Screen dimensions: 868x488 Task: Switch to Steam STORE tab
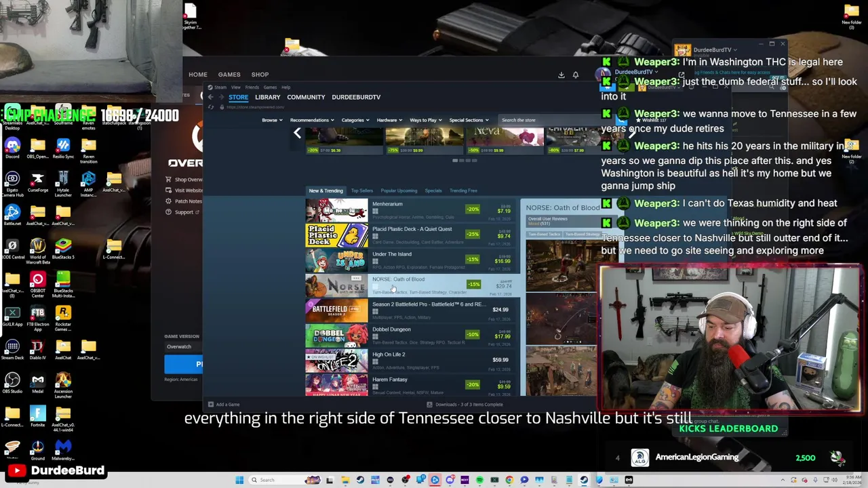click(238, 97)
